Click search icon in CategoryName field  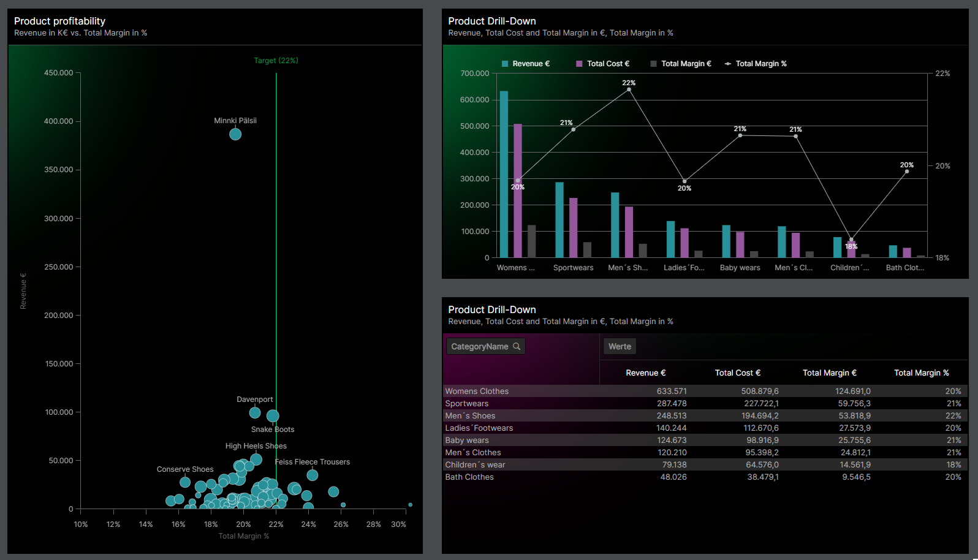pyautogui.click(x=517, y=346)
